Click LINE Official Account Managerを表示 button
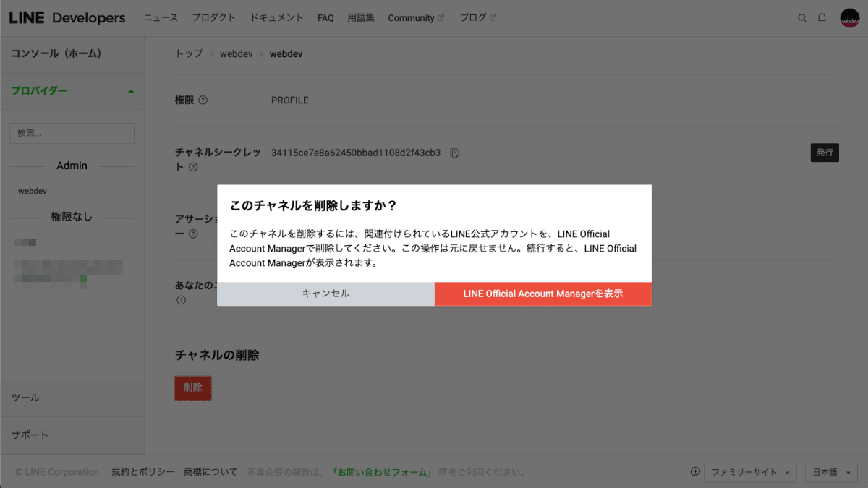868x488 pixels. point(543,294)
